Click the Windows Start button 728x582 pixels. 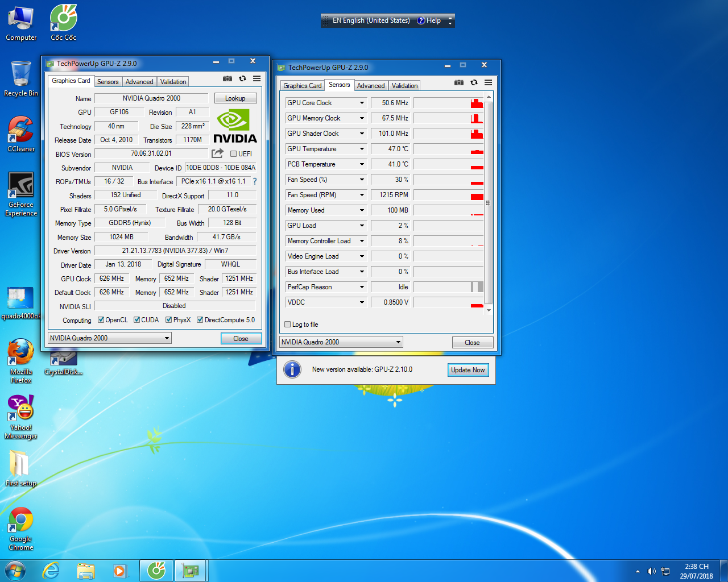[x=15, y=571]
